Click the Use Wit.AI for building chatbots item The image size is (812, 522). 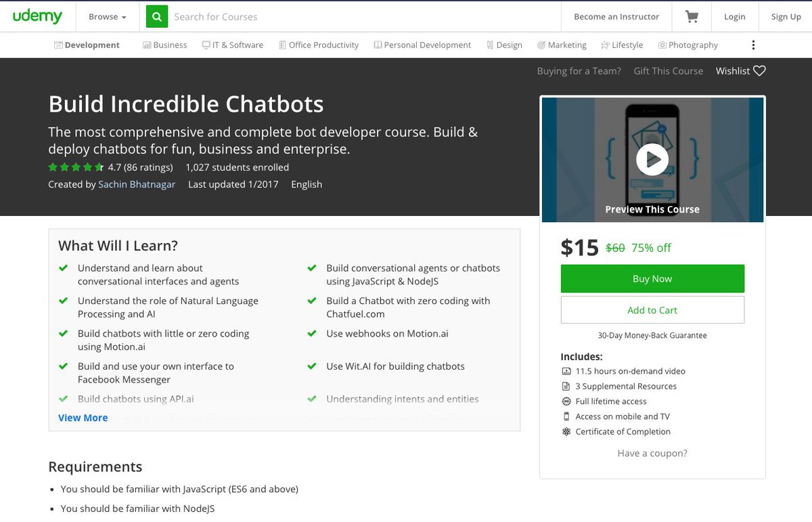point(395,366)
